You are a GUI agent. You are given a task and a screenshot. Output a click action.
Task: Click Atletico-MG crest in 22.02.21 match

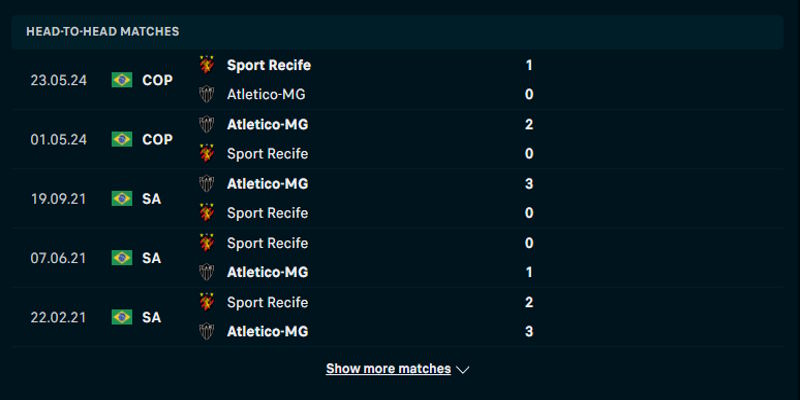pos(207,331)
